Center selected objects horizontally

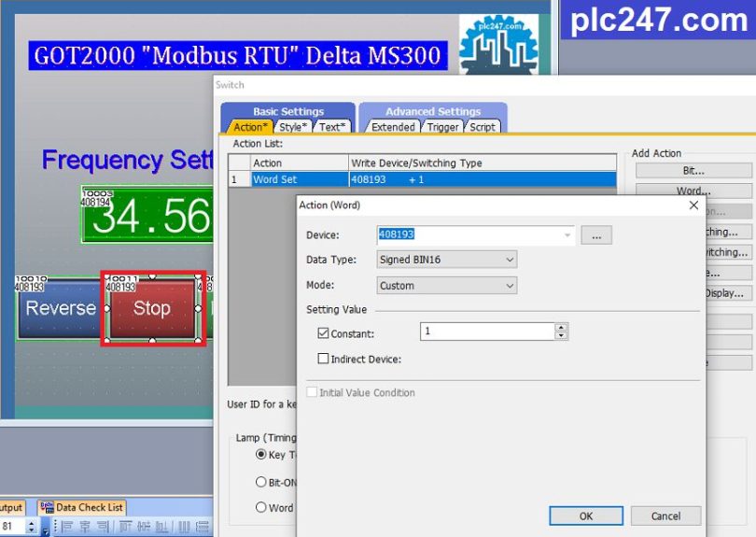point(85,527)
